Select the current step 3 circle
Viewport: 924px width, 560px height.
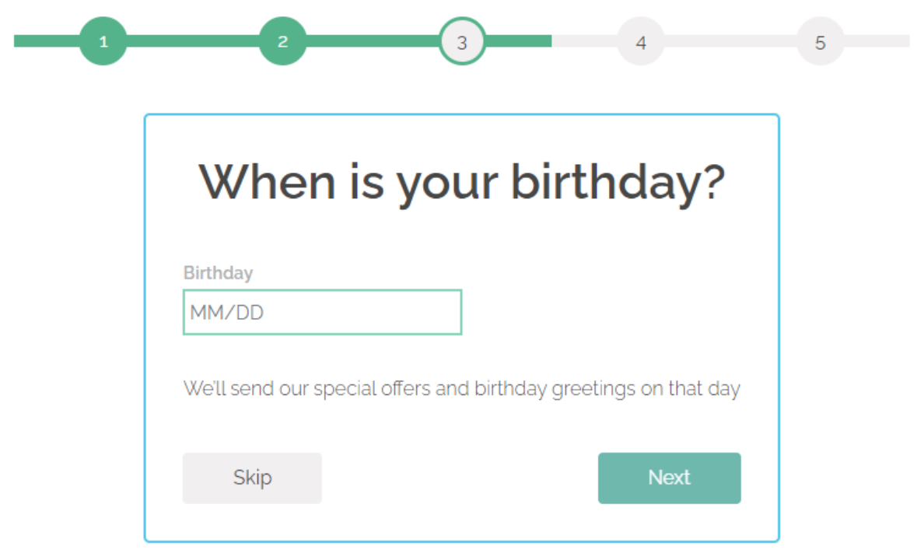click(x=462, y=41)
